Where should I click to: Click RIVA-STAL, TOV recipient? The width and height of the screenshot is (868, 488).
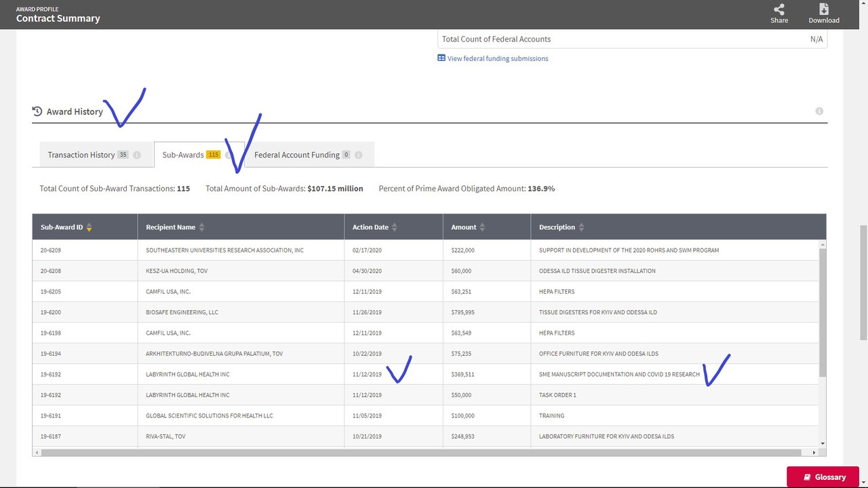pyautogui.click(x=165, y=436)
